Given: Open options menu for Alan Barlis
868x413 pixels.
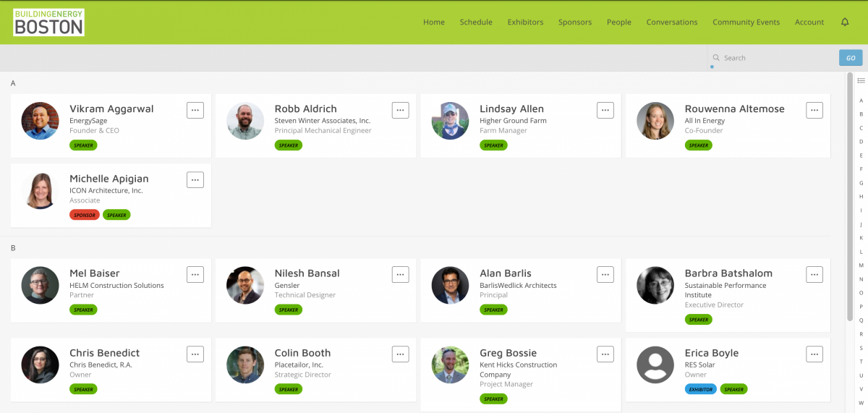Looking at the screenshot, I should (x=605, y=274).
